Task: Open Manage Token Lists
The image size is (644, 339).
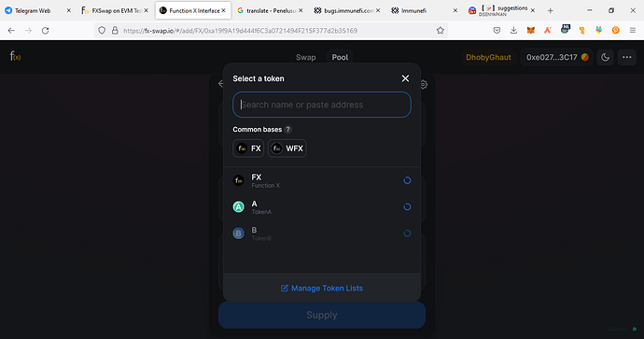Action: (x=322, y=288)
